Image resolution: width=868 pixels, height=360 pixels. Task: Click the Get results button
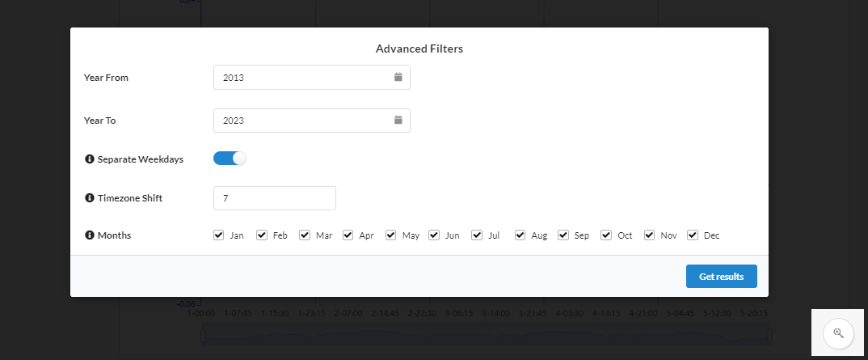tap(721, 277)
